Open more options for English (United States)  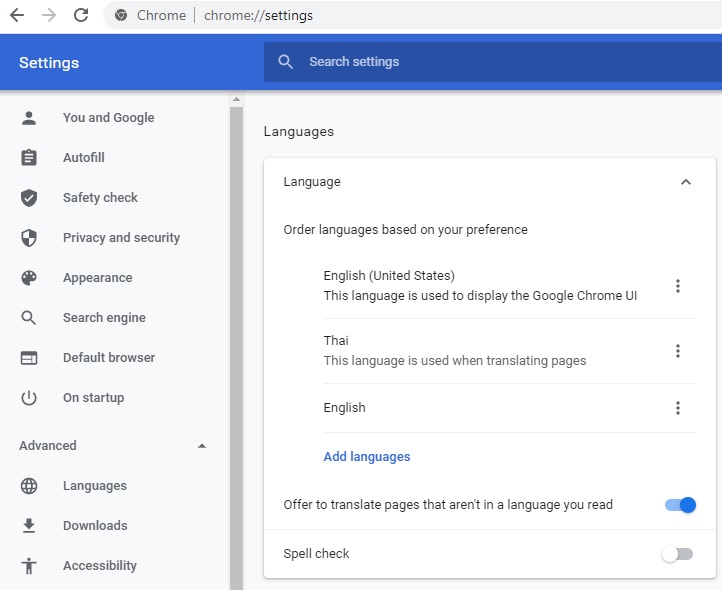(677, 286)
